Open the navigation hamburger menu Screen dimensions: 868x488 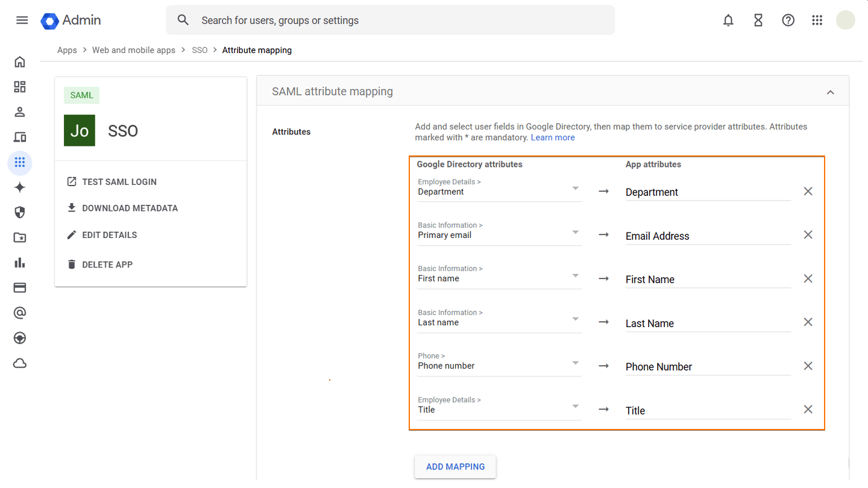(22, 20)
